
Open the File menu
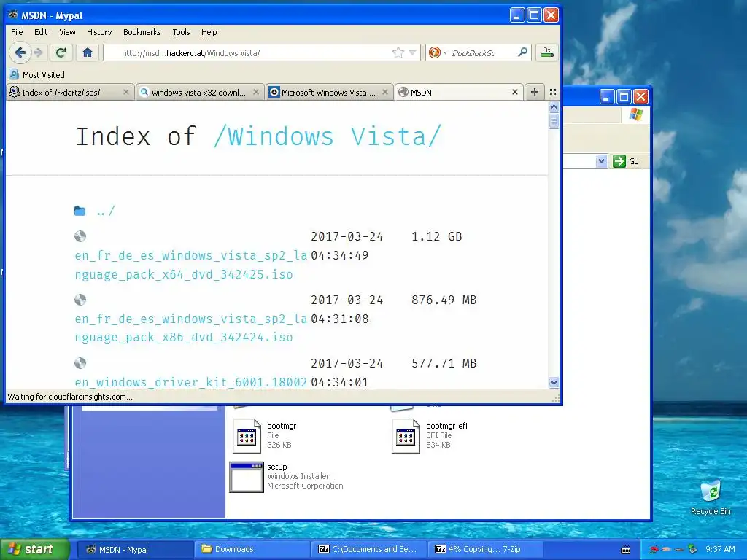pyautogui.click(x=17, y=32)
